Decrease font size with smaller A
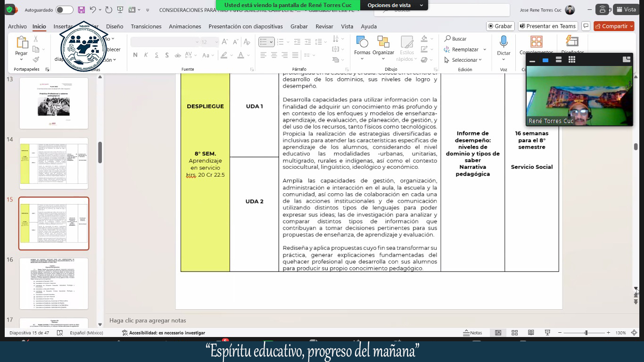This screenshot has width=644, height=362. 235,42
